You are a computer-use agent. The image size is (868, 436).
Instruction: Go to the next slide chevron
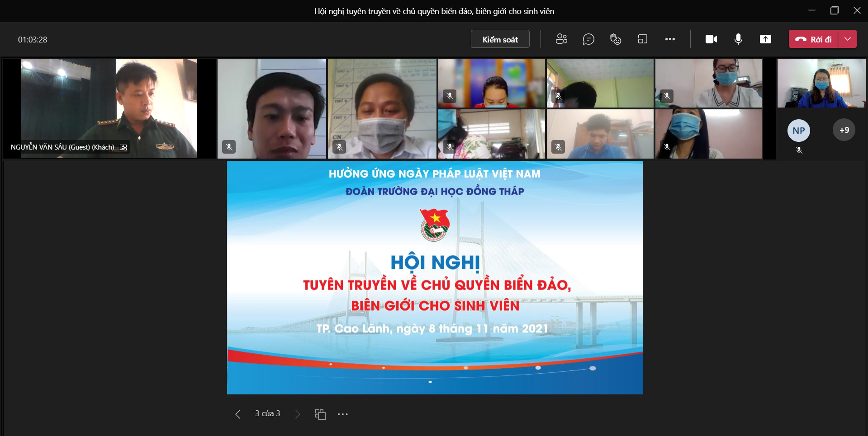click(298, 414)
